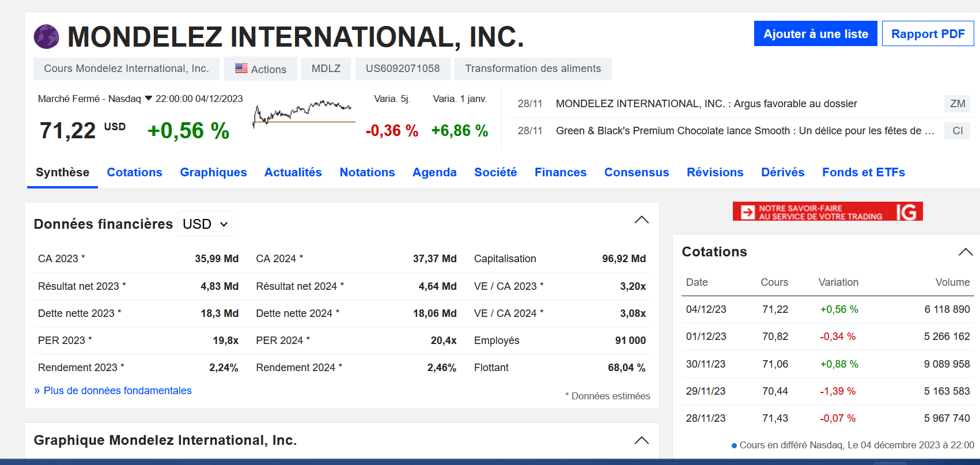Screen dimensions: 980x465
Task: Open the Argus favorable au dossier news
Action: pos(706,104)
